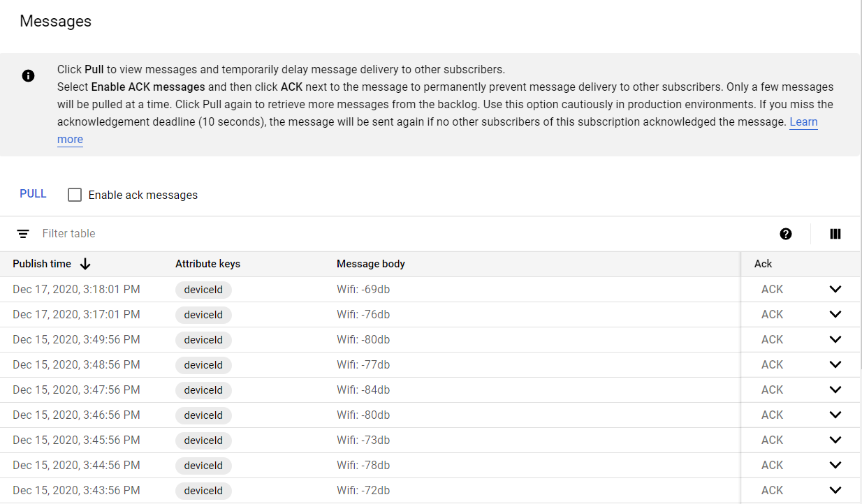Expand the 3:49:56 PM message row

click(835, 340)
